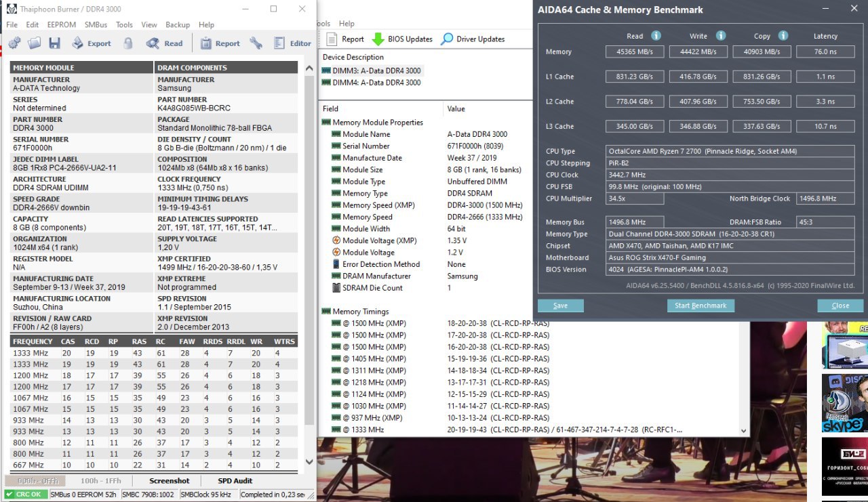The height and width of the screenshot is (502, 868).
Task: Click Start Benchmark button
Action: tap(701, 306)
